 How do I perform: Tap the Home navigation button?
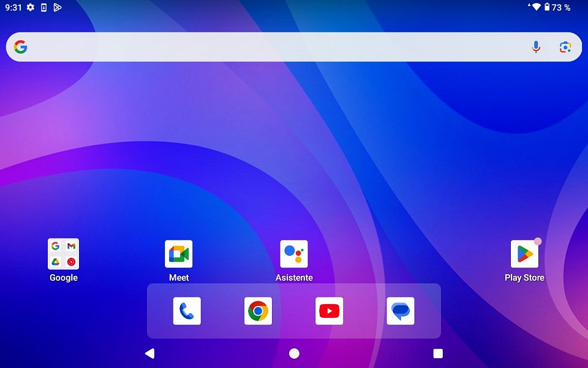click(295, 353)
